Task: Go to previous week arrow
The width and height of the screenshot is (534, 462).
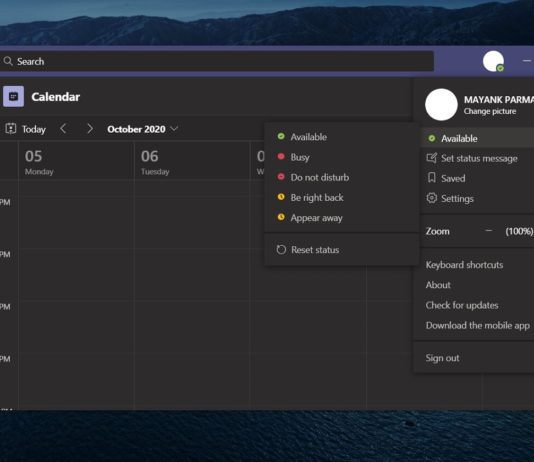Action: click(x=63, y=129)
